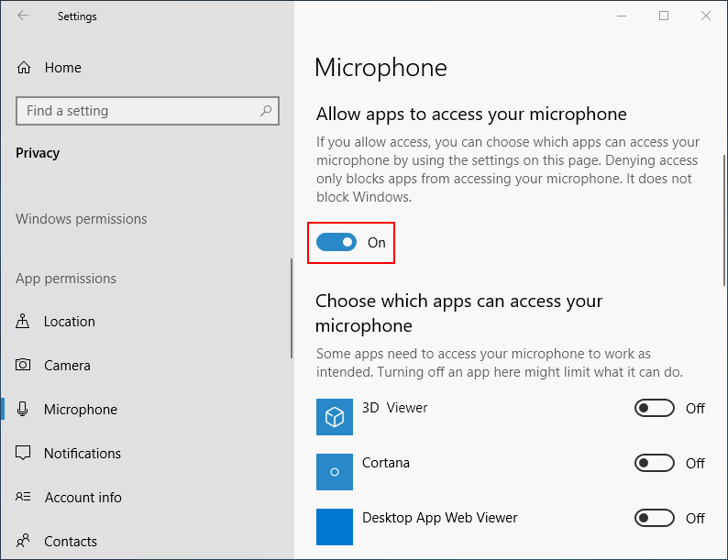Click the sidebar vertical scrollbar
This screenshot has width=728, height=560.
click(292, 308)
